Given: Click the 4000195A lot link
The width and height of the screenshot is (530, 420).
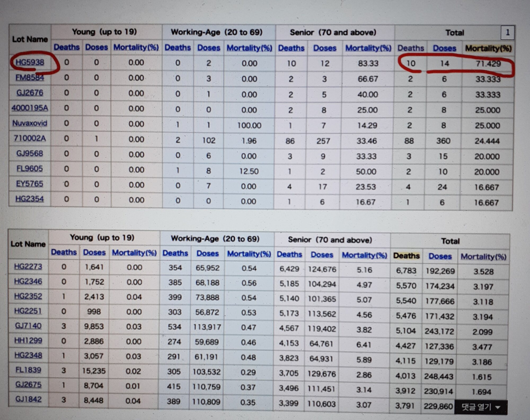Looking at the screenshot, I should 30,108.
